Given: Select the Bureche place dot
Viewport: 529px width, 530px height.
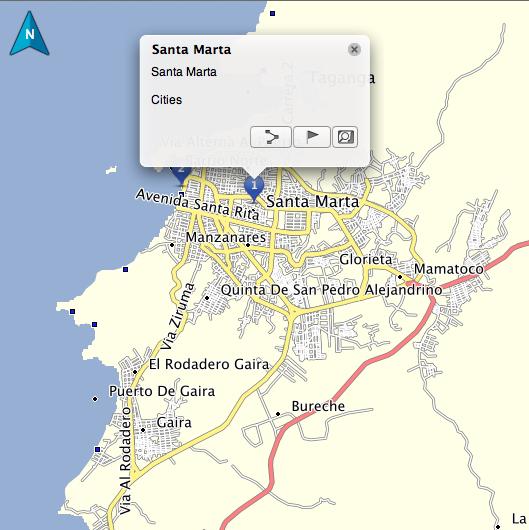Looking at the screenshot, I should click(278, 414).
